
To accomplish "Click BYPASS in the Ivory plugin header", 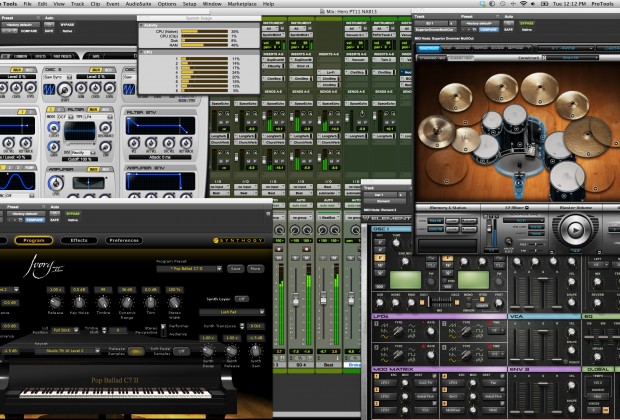I will pos(73,214).
